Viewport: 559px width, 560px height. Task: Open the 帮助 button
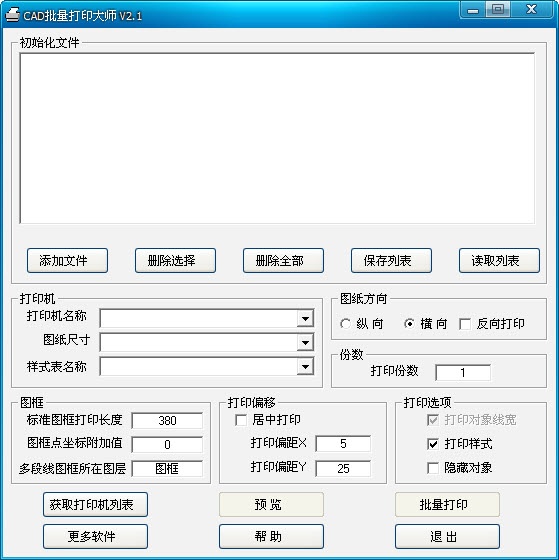[x=271, y=536]
